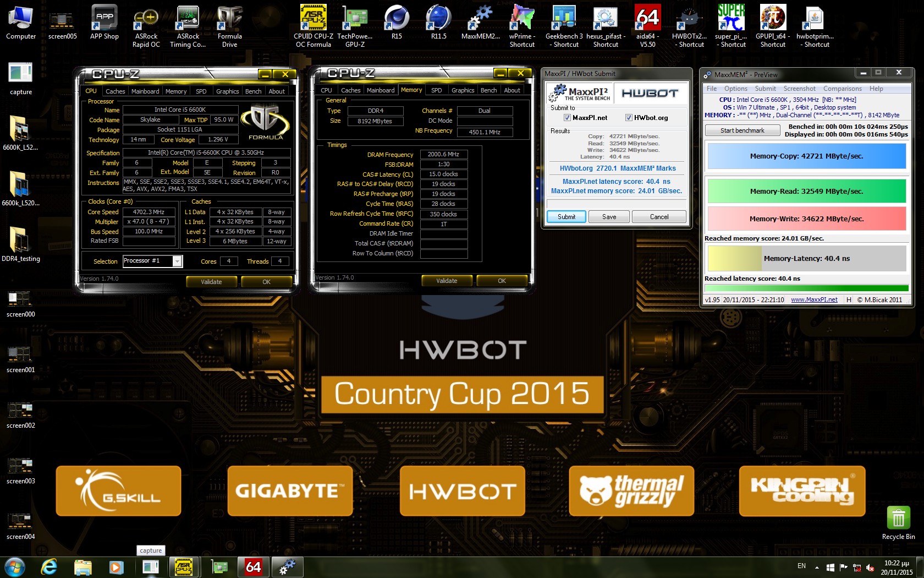Open Graphics tab in right CPU-Z
The width and height of the screenshot is (924, 578).
tap(463, 90)
